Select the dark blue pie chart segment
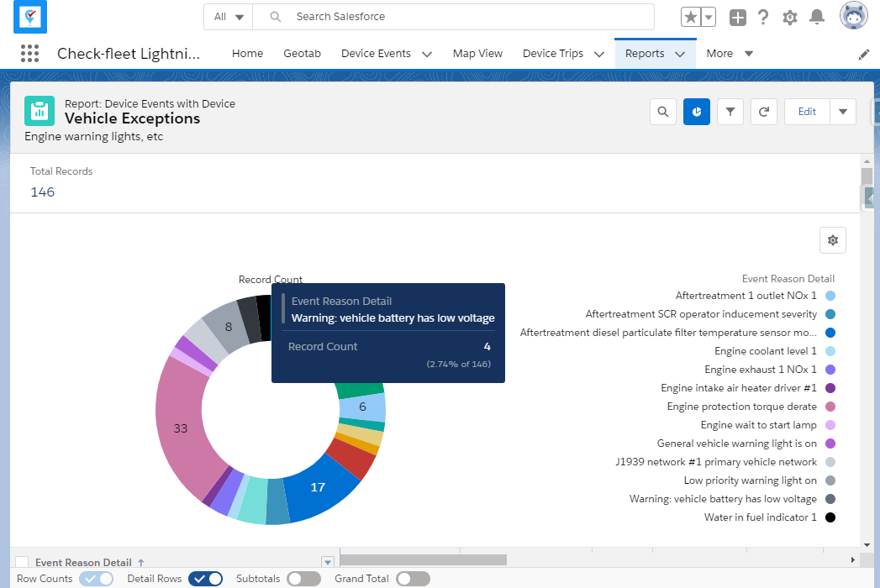Image resolution: width=880 pixels, height=588 pixels. pyautogui.click(x=318, y=486)
